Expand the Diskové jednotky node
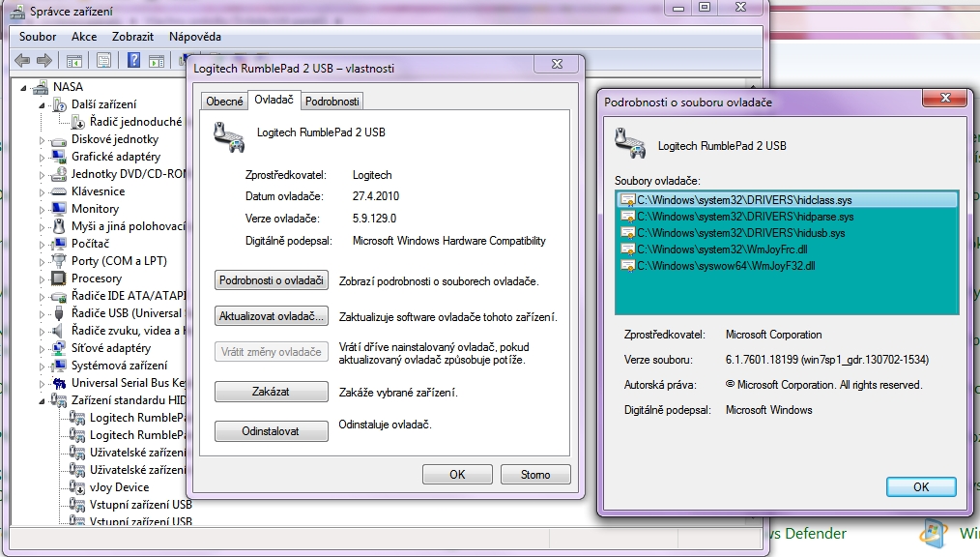 point(43,140)
